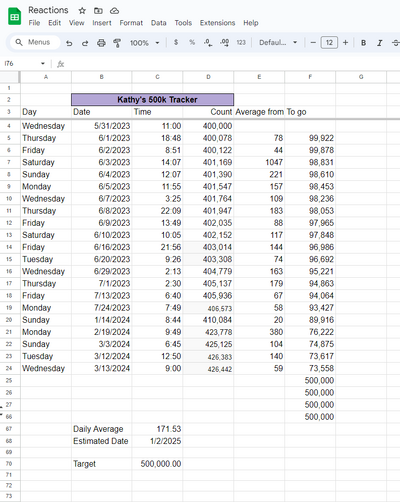Increase font size with plus button
This screenshot has height=502, width=400.
[345, 43]
